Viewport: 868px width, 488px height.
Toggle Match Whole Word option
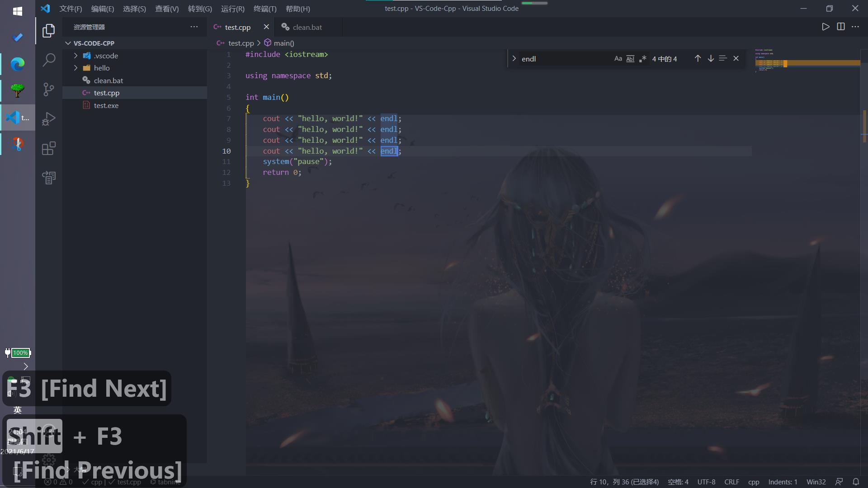(630, 59)
